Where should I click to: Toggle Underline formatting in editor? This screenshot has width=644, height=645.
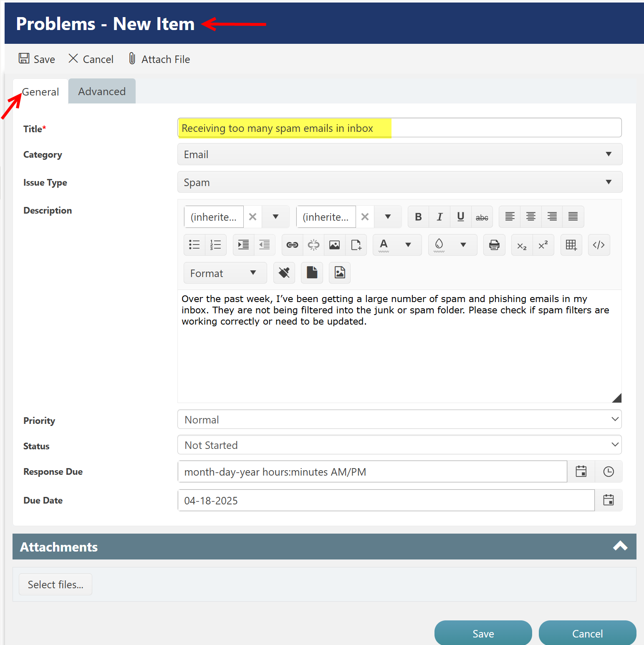461,217
